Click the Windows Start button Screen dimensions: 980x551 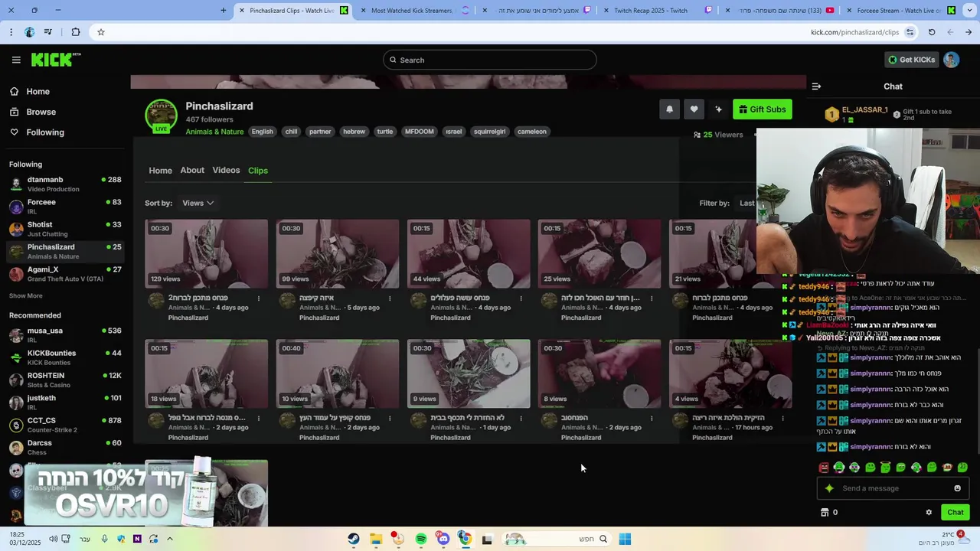point(625,539)
